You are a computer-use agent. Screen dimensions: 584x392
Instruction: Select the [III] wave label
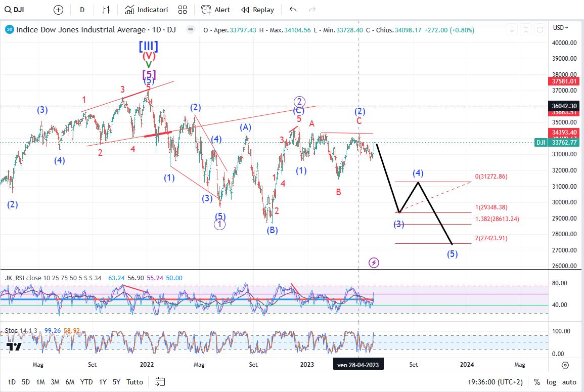148,46
